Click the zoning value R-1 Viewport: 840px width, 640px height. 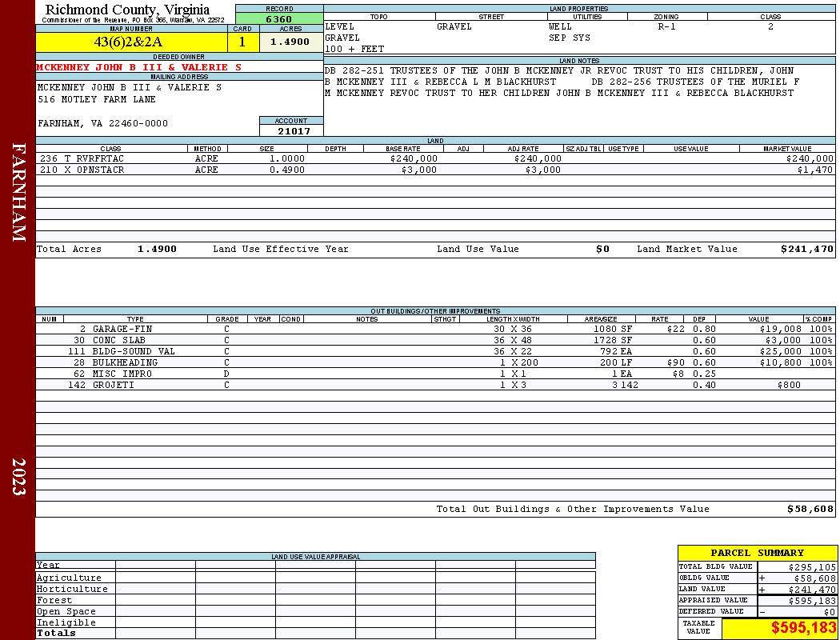[x=666, y=26]
